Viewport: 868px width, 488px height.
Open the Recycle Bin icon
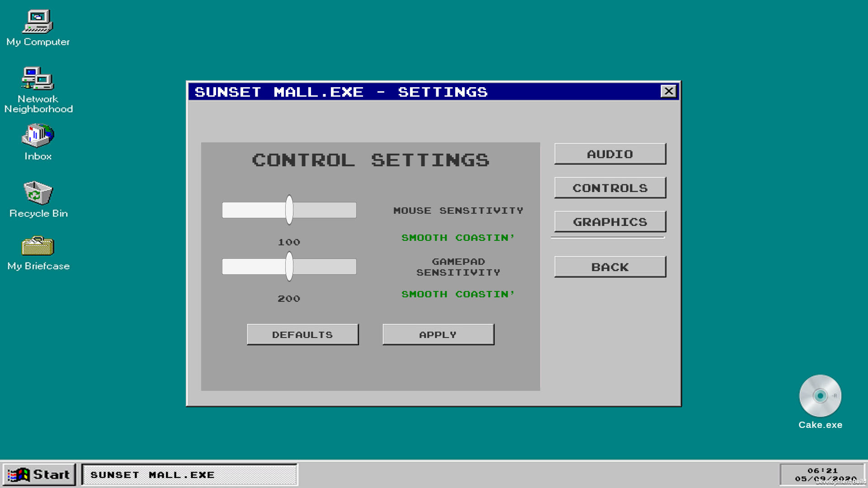(38, 193)
